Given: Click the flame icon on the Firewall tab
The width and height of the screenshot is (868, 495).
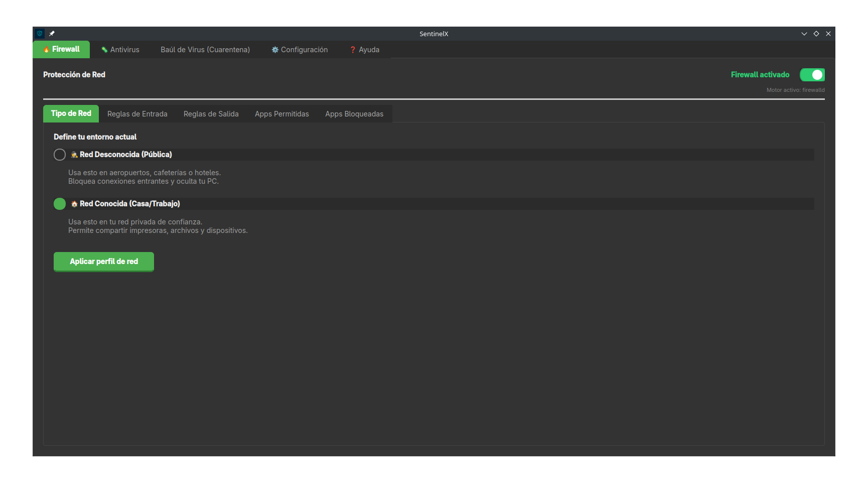Looking at the screenshot, I should [46, 49].
